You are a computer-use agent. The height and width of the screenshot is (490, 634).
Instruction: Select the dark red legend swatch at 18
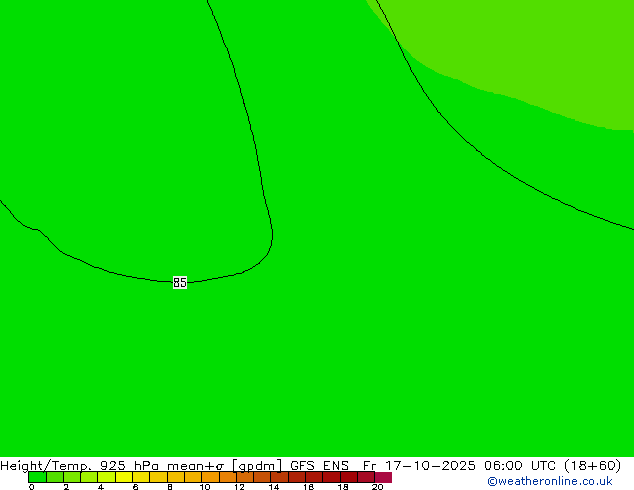click(x=349, y=477)
